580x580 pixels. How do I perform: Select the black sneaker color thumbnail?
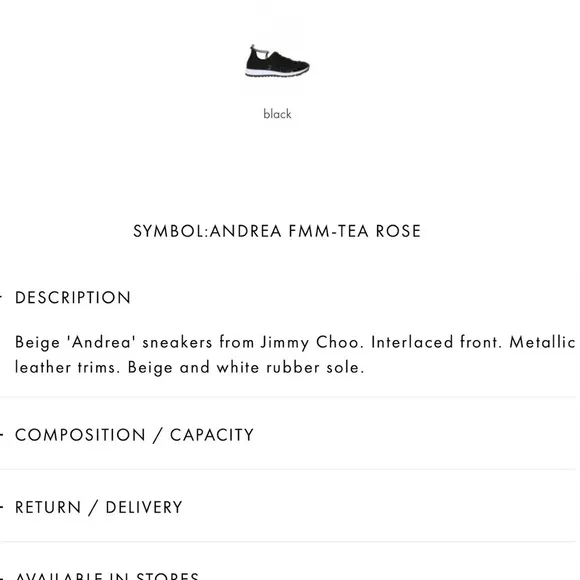pyautogui.click(x=277, y=61)
